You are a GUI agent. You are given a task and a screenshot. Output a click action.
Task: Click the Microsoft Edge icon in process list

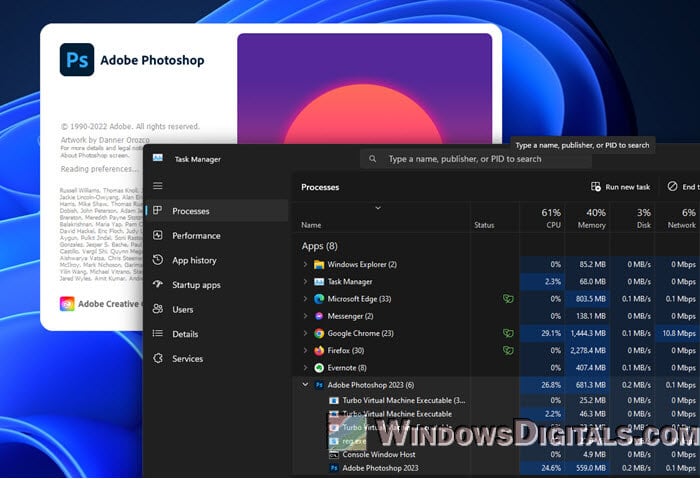pos(319,299)
